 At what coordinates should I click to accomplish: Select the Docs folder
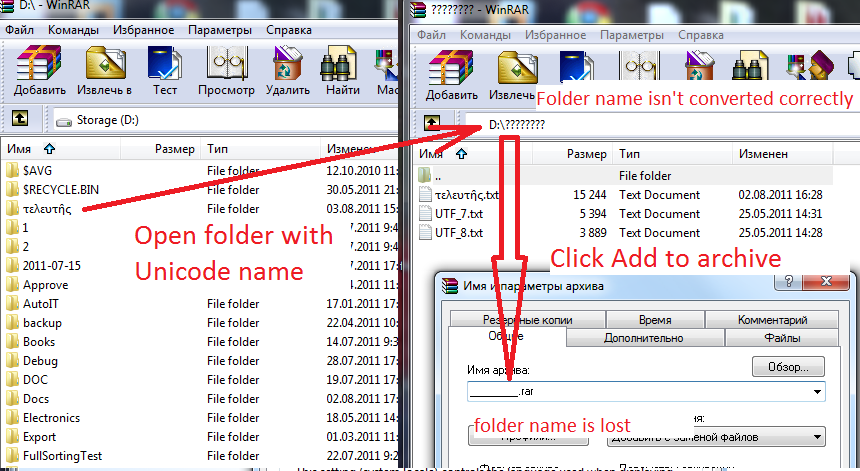36,399
